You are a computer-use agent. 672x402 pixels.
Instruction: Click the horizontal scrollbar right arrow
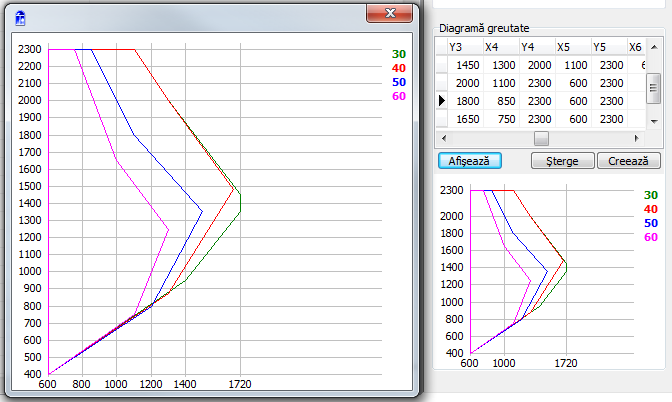coord(637,138)
